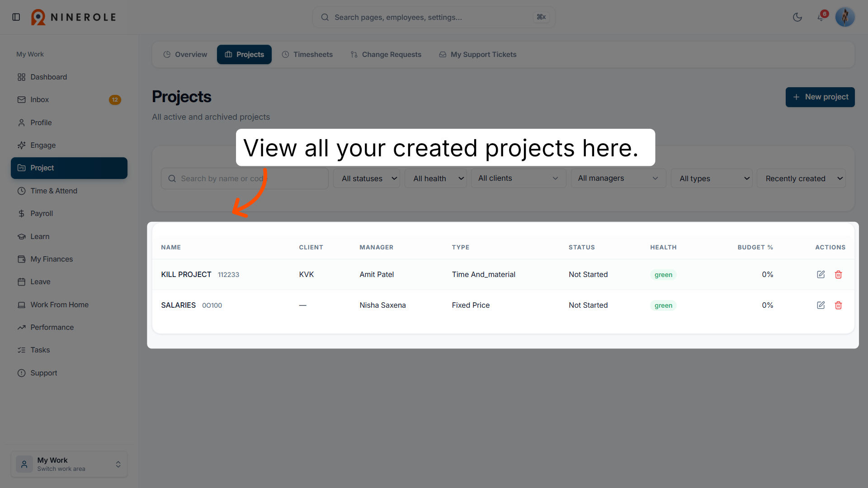Click the NAME column header

pos(171,247)
